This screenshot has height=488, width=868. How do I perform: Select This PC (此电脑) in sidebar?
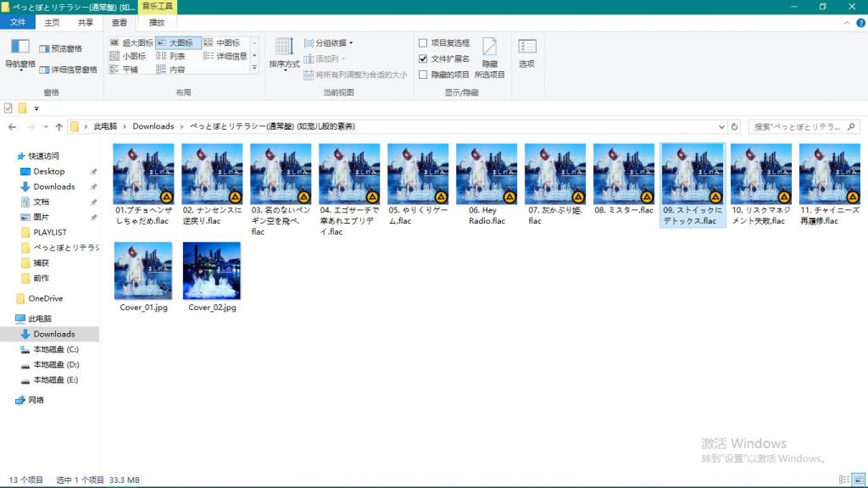pyautogui.click(x=39, y=319)
